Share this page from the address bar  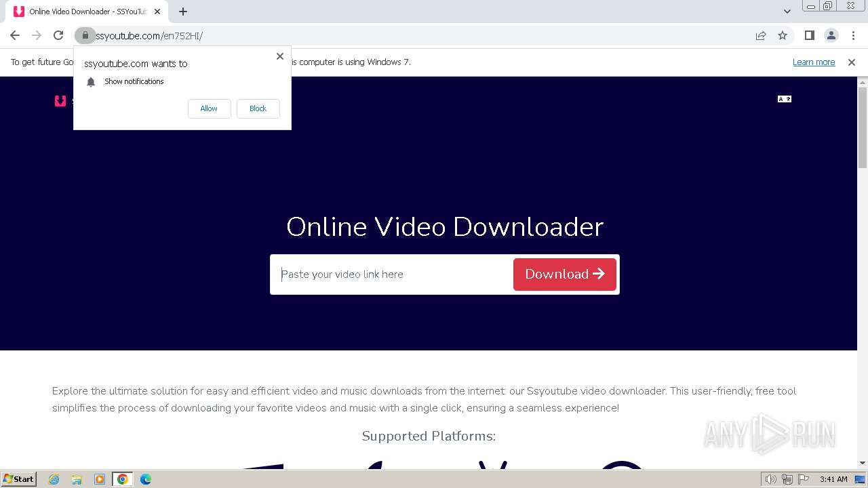tap(761, 36)
